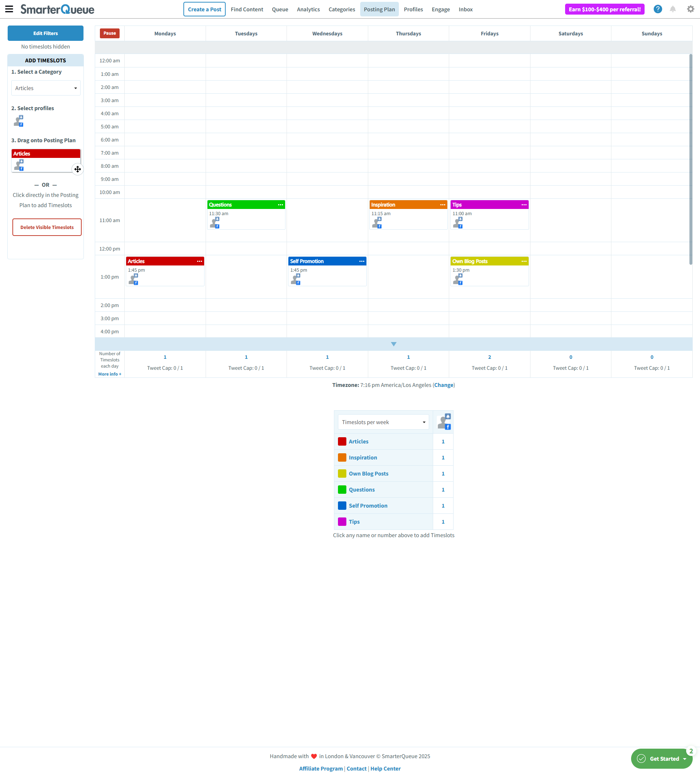This screenshot has width=700, height=776.
Task: Open the Categories menu item
Action: pyautogui.click(x=342, y=9)
